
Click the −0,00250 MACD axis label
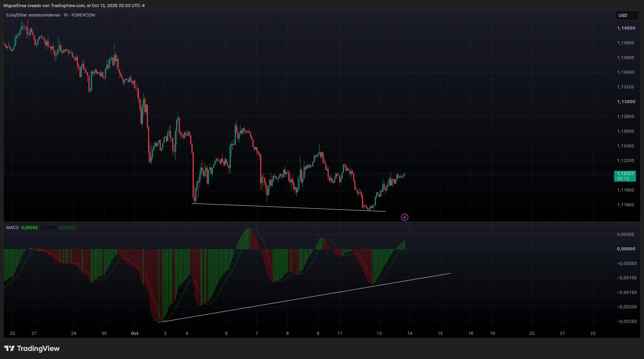[x=627, y=321]
